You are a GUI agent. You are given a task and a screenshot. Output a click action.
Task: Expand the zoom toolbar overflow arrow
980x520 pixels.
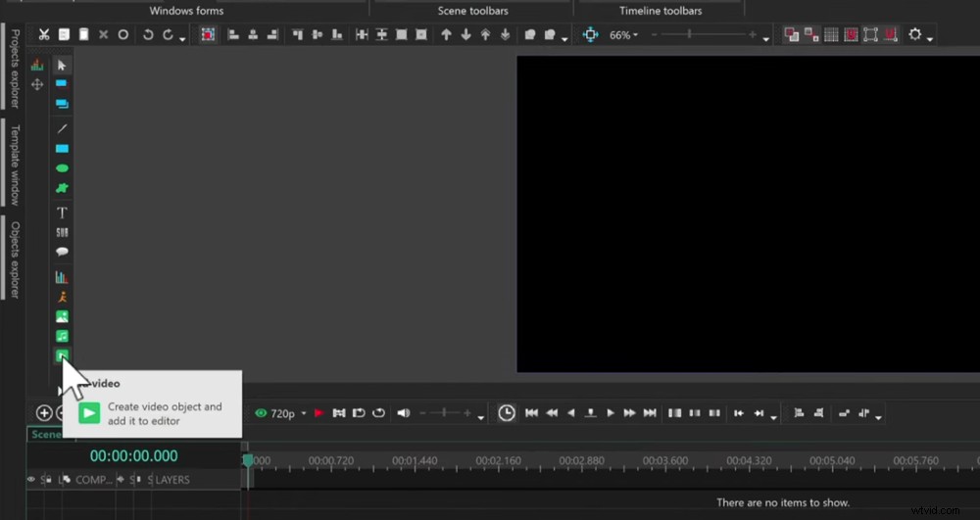point(766,40)
